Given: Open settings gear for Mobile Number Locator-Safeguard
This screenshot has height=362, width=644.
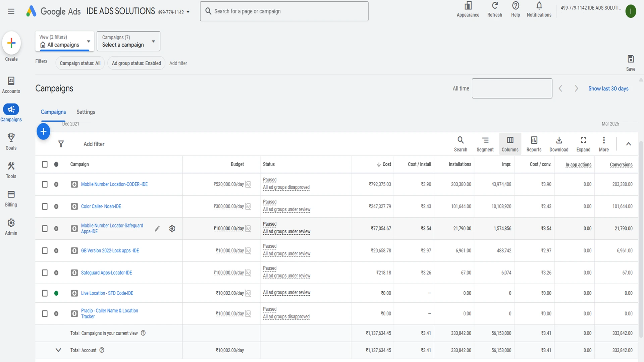Looking at the screenshot, I should [172, 229].
